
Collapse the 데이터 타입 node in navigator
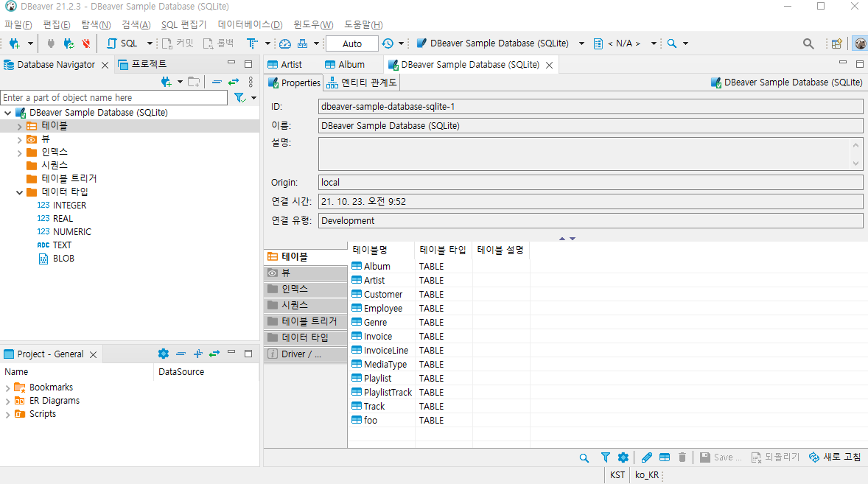19,192
